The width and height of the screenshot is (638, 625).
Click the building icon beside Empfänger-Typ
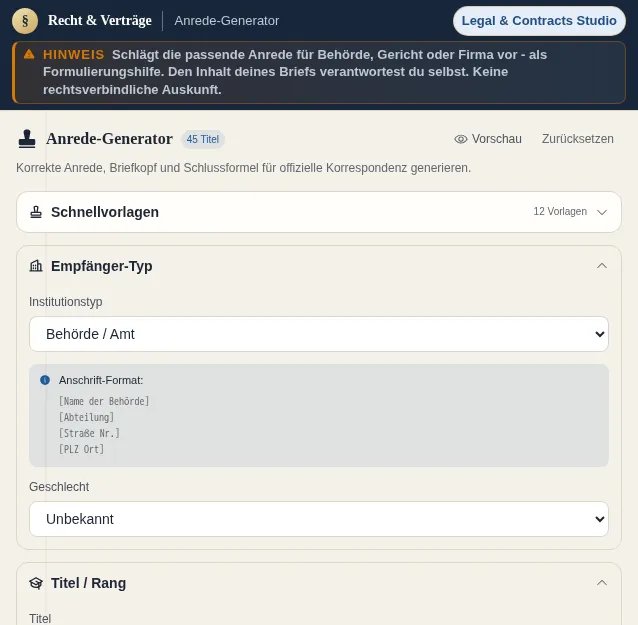36,266
